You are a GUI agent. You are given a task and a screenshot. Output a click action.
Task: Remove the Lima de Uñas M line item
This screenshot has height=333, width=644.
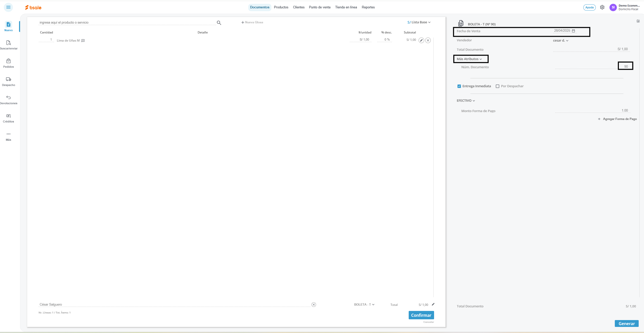click(428, 40)
